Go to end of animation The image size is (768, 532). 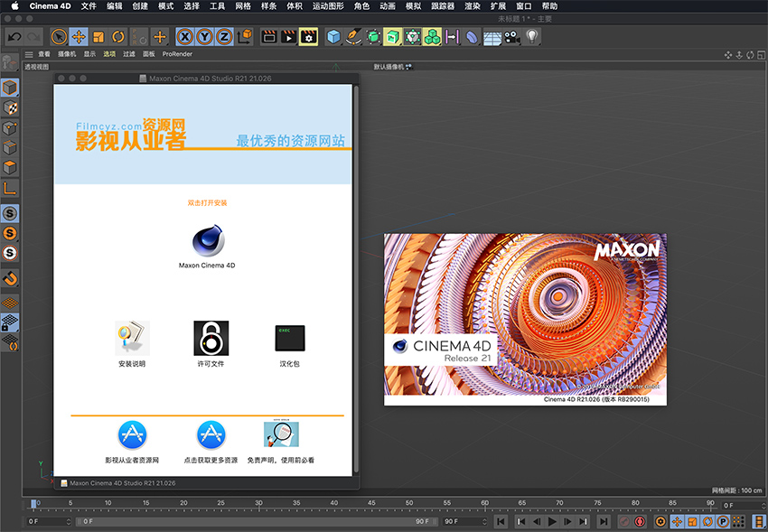pos(604,522)
